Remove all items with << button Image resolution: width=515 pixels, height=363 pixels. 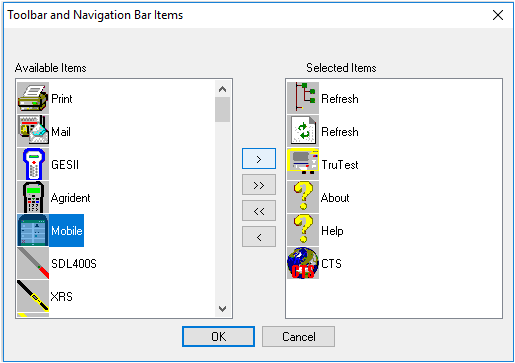coord(259,211)
